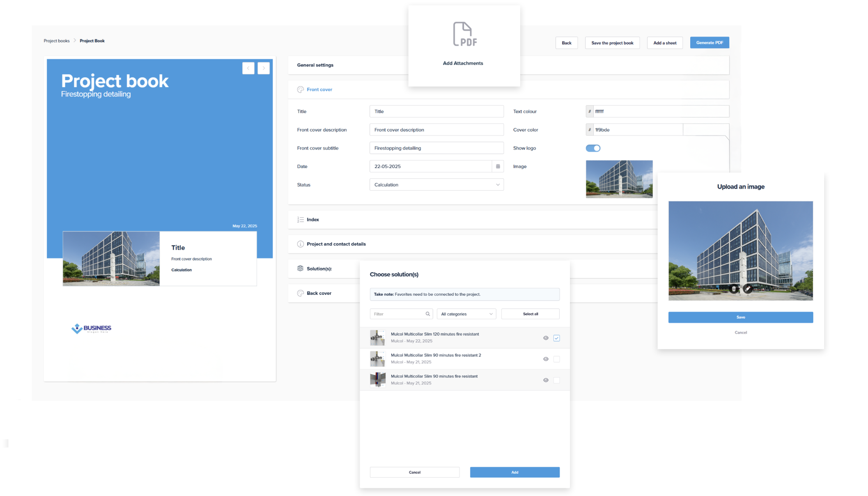
Task: Open the General settings section
Action: pyautogui.click(x=315, y=65)
